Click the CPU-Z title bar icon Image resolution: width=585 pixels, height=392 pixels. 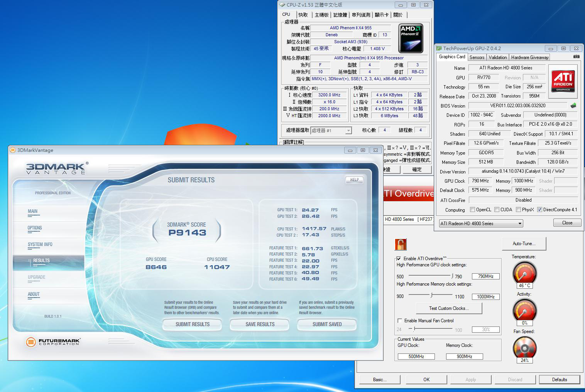coord(282,5)
